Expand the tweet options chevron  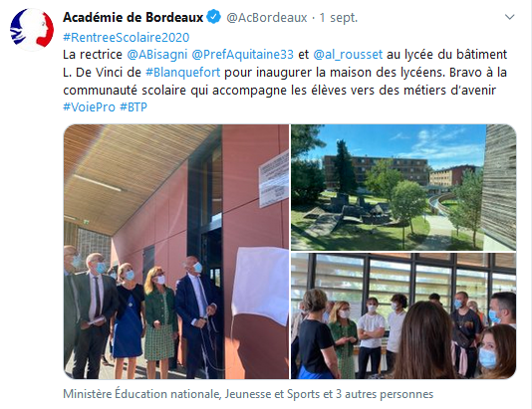[x=510, y=17]
